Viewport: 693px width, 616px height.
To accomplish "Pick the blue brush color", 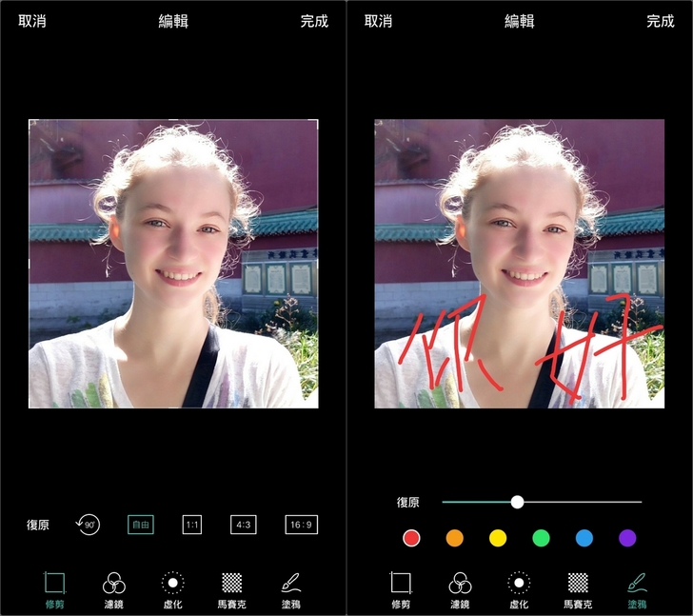I will (584, 538).
